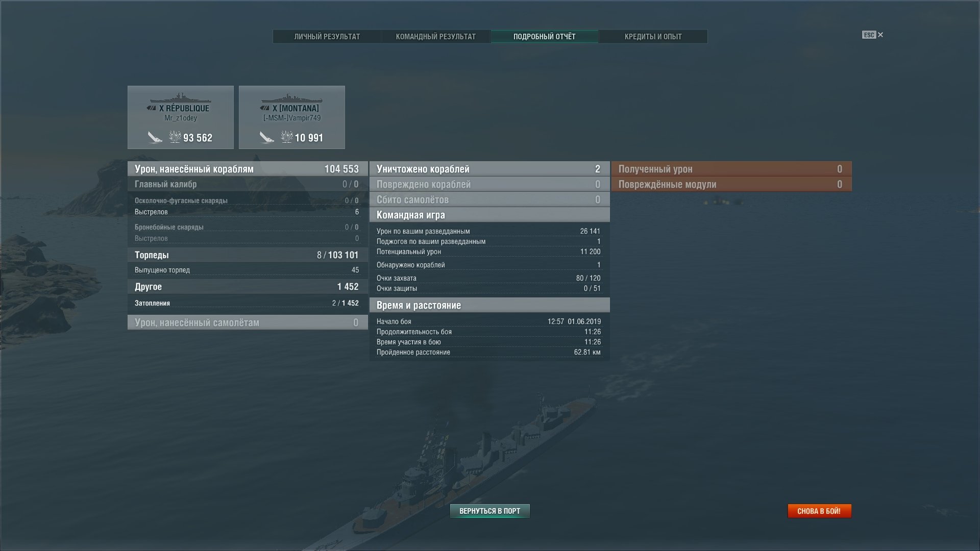This screenshot has height=551, width=980.
Task: Select Vampir749 Montana ship card
Action: click(292, 117)
